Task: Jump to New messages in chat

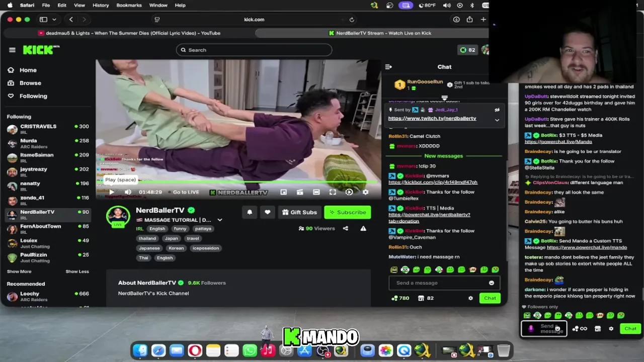Action: 443,156
